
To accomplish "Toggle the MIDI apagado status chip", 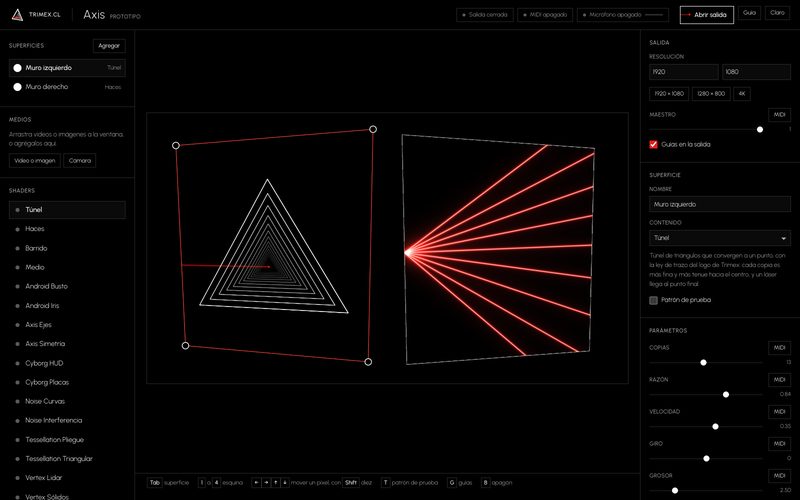I will coord(545,15).
